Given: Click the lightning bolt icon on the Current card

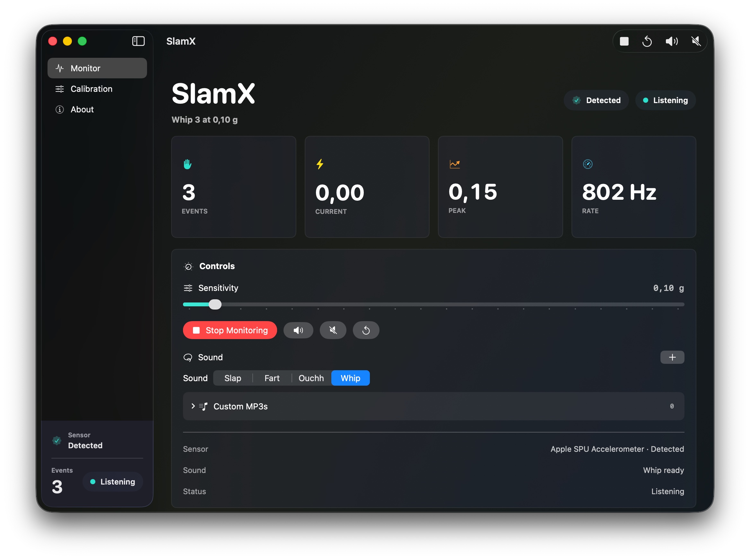Looking at the screenshot, I should click(320, 164).
